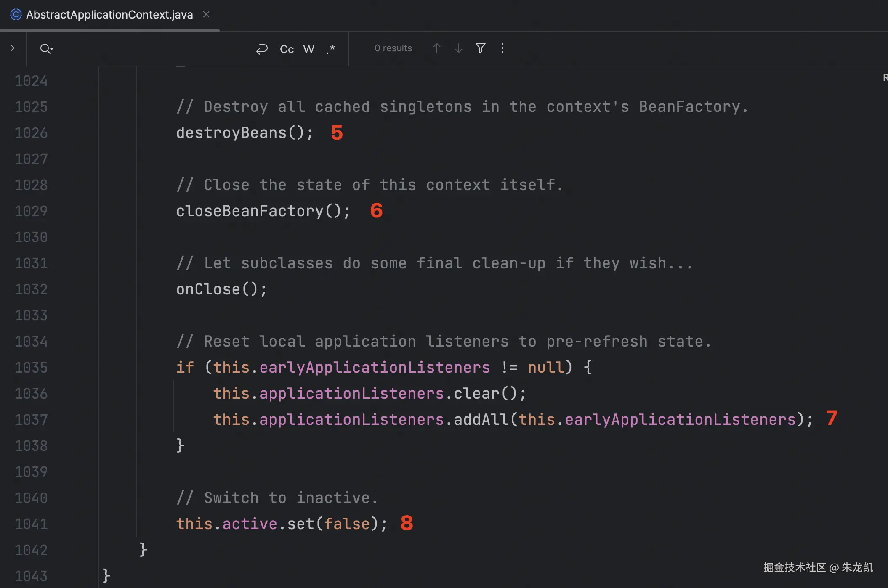
Task: Click the 0 results label
Action: [393, 48]
